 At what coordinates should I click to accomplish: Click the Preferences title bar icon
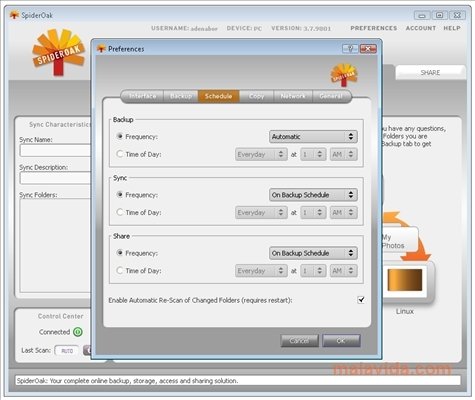click(101, 49)
